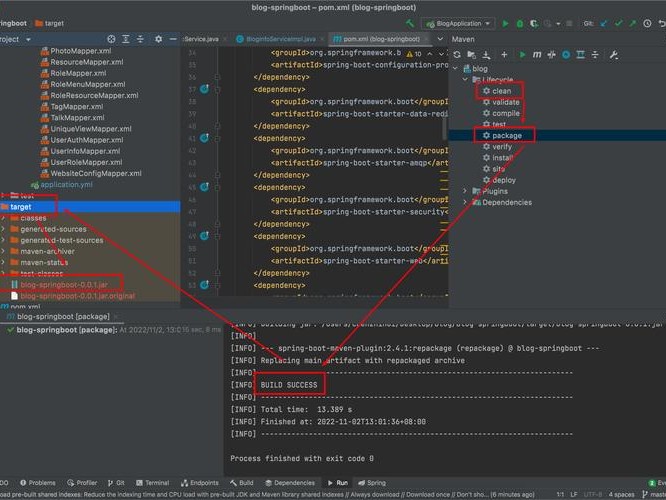
Task: Open Endpoints tool window tab
Action: point(200,483)
